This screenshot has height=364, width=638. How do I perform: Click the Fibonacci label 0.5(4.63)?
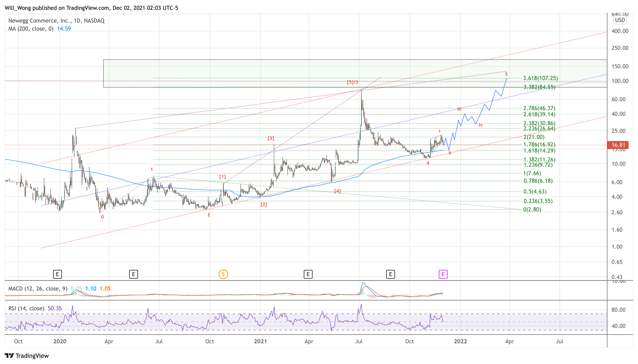[x=535, y=191]
